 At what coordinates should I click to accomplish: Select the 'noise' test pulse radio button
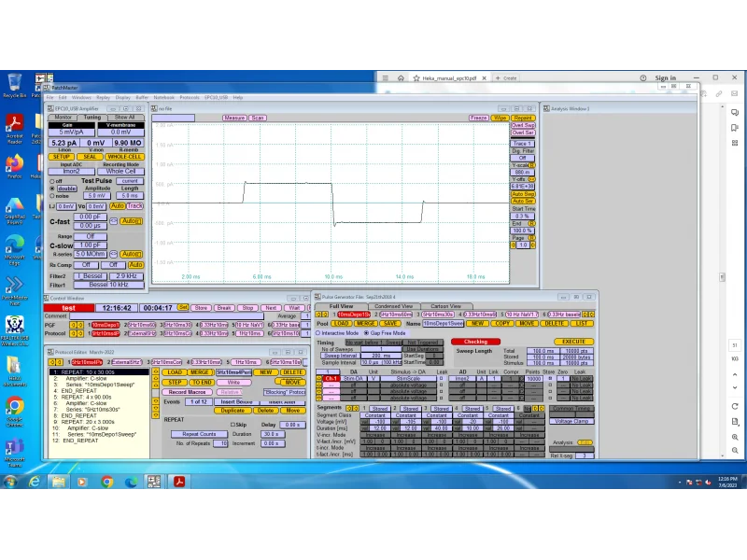[x=52, y=196]
